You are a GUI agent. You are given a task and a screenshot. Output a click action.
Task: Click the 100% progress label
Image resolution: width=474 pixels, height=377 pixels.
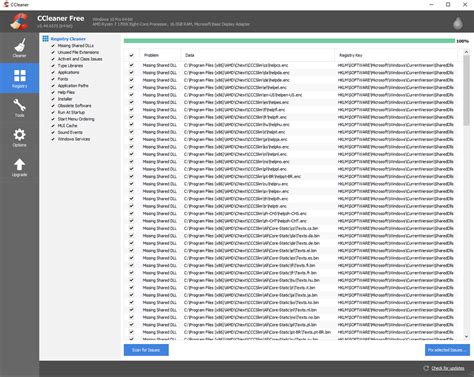point(462,41)
